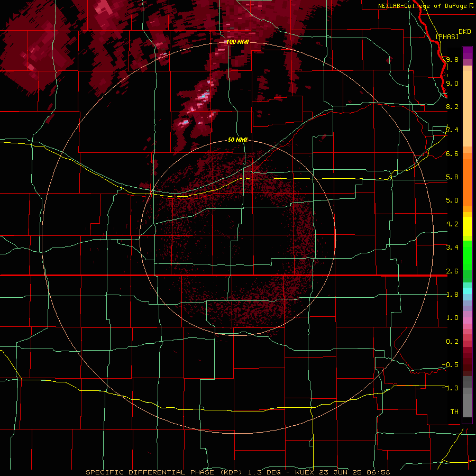Click the 9.0 scale value

coord(452,83)
